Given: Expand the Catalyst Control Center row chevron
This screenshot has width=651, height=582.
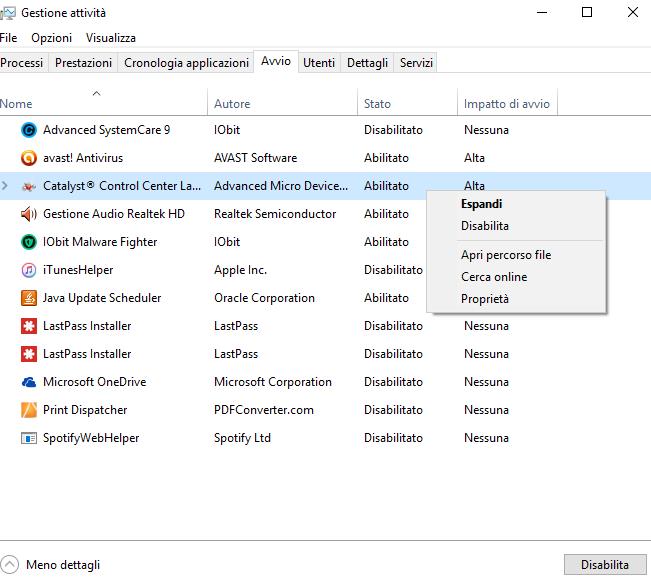Looking at the screenshot, I should click(x=5, y=186).
